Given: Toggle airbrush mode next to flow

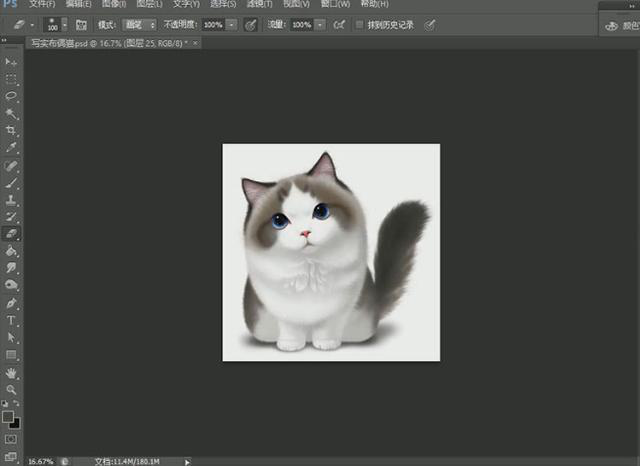Looking at the screenshot, I should 339,23.
